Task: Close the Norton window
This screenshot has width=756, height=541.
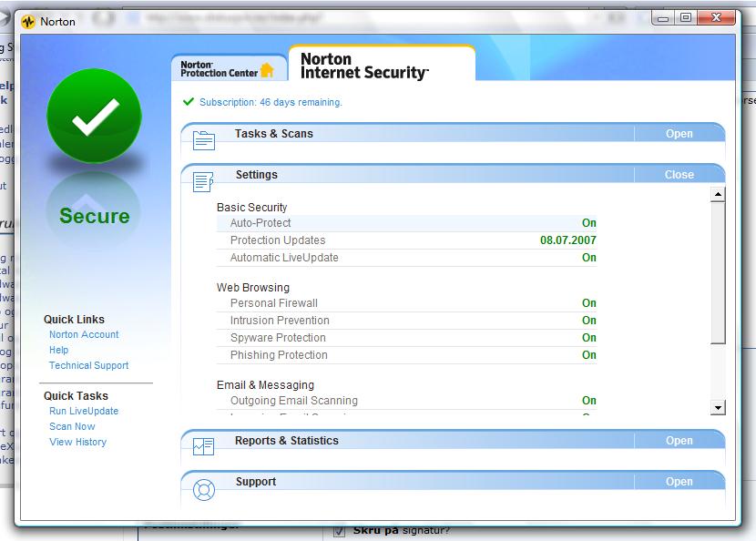Action: coord(716,18)
